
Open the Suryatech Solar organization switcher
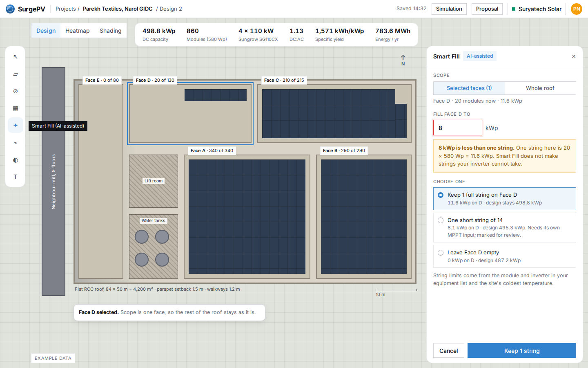[537, 9]
